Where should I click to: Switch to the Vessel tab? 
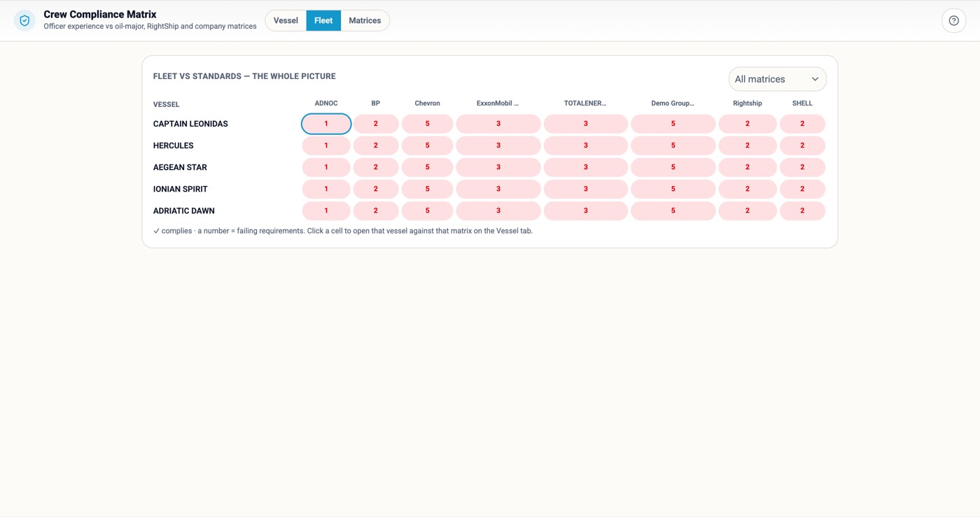point(286,21)
